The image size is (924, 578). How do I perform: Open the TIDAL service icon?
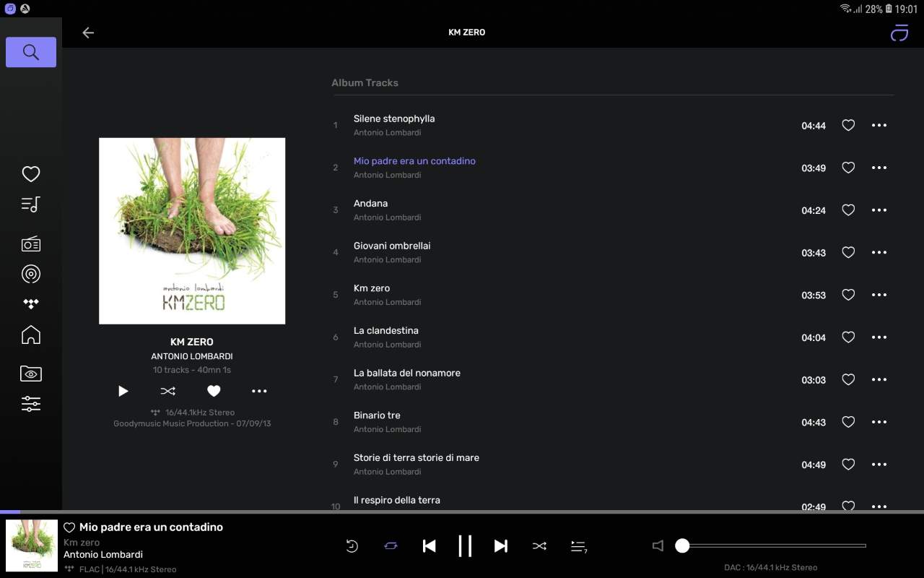pos(30,304)
